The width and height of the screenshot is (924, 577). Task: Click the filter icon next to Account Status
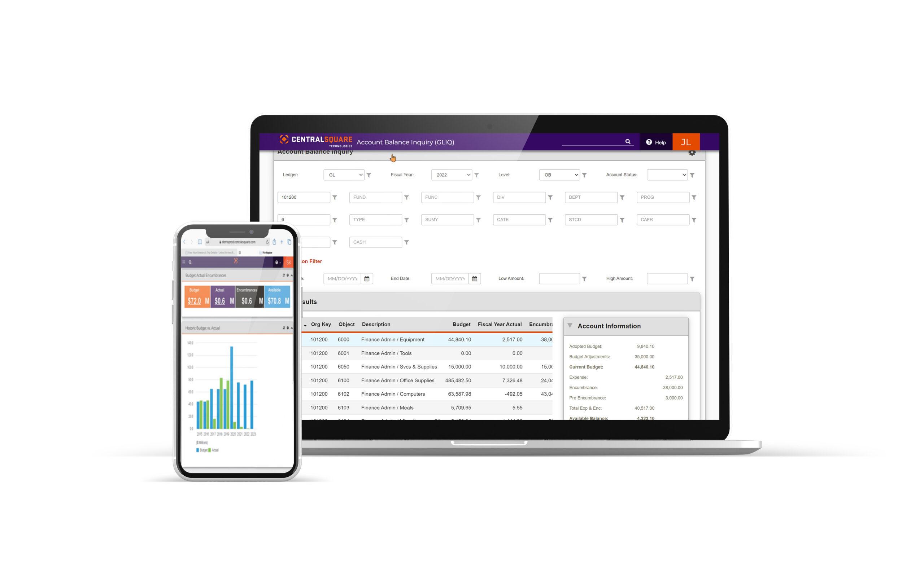click(694, 176)
